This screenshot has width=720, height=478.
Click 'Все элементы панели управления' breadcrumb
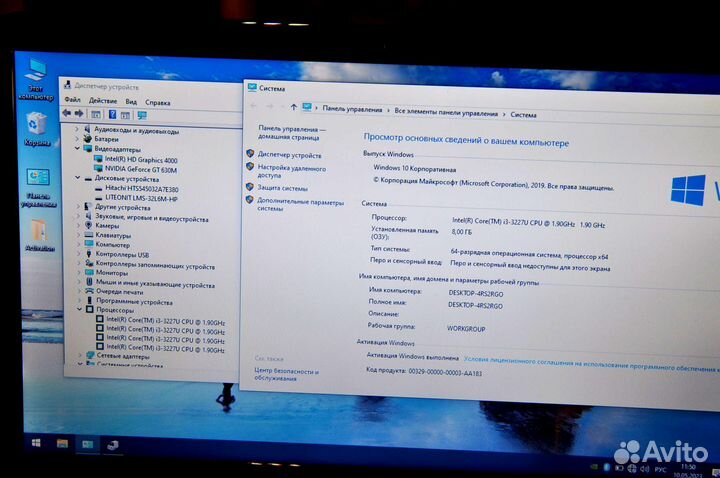446,112
